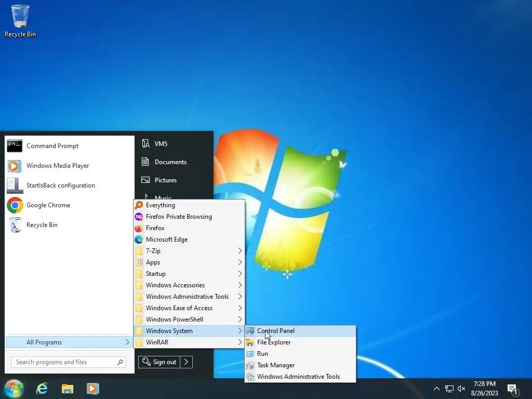Click the Pictures icon in right pane
532x399 pixels.
coord(145,180)
